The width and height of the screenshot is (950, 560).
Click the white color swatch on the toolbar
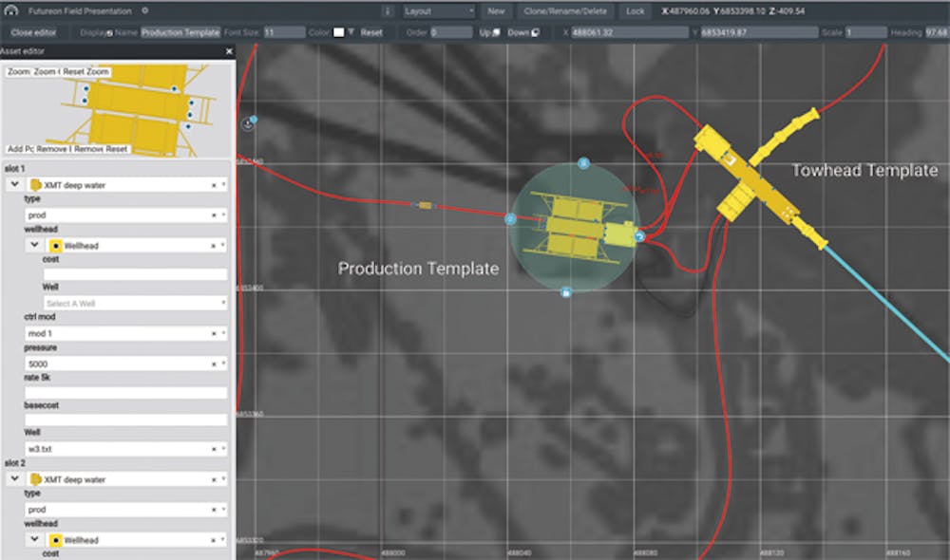340,31
